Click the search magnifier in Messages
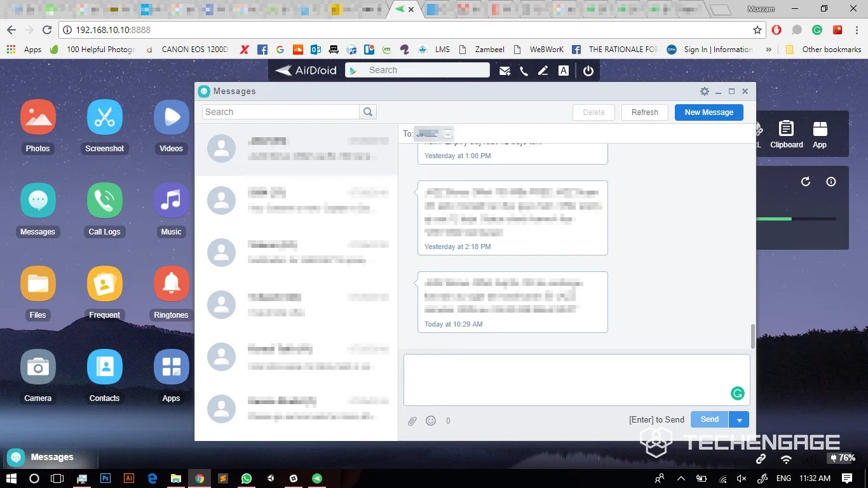 368,112
